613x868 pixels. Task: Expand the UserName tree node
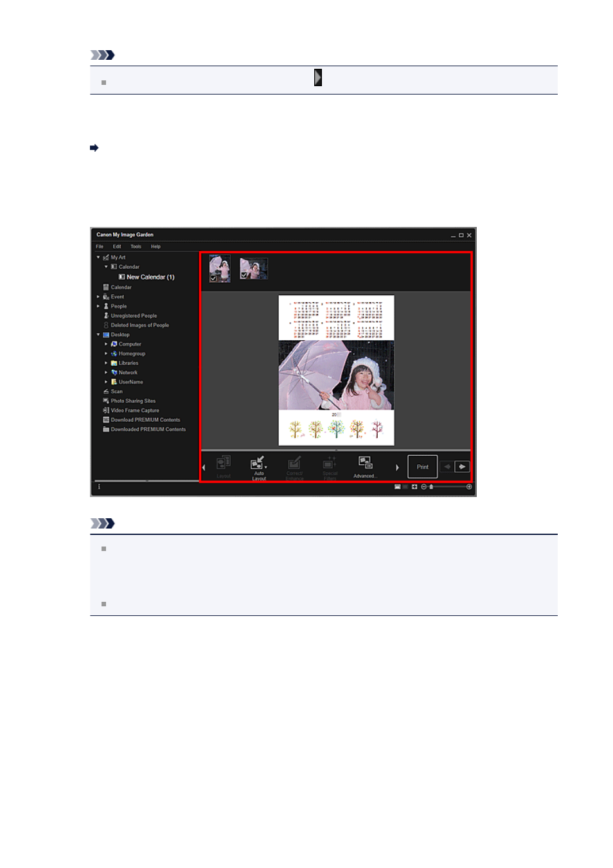(x=106, y=382)
